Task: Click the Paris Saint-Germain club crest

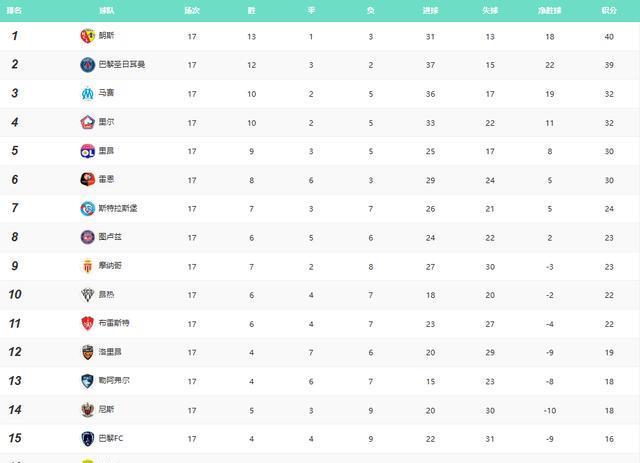Action: click(x=87, y=65)
